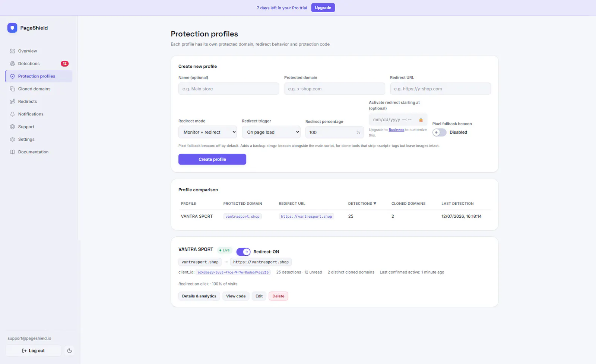
Task: Click View code for VANTRA SPORT
Action: [236, 296]
